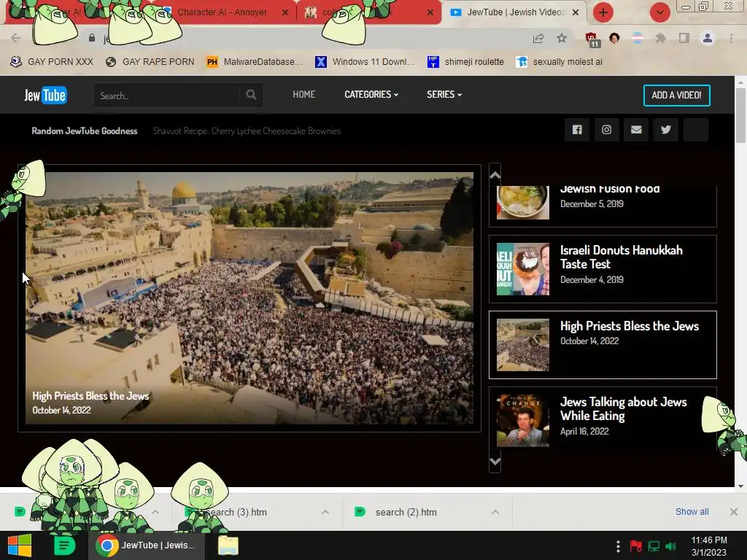Screen dimensions: 747x560
Task: Open Chrome's three-dot menu
Action: 731,38
